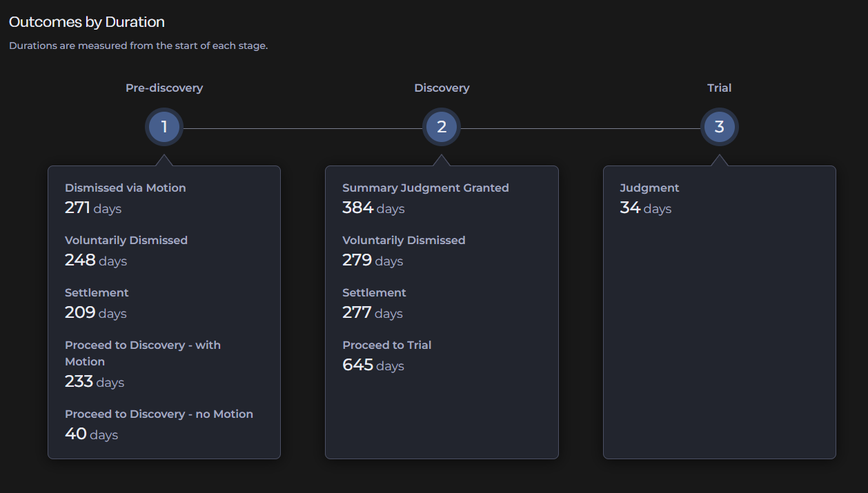Select the Trial stage label
Image resolution: width=868 pixels, height=493 pixels.
pos(719,88)
